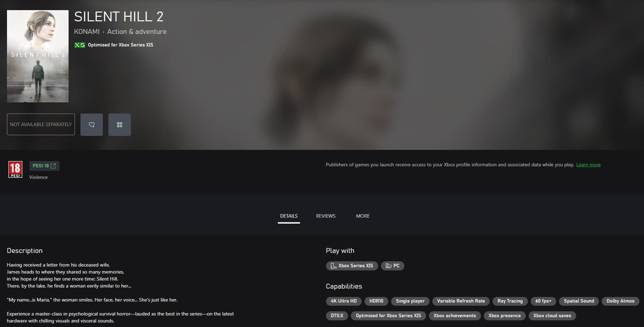Switch to the Details tab
The height and width of the screenshot is (327, 644).
tap(289, 216)
